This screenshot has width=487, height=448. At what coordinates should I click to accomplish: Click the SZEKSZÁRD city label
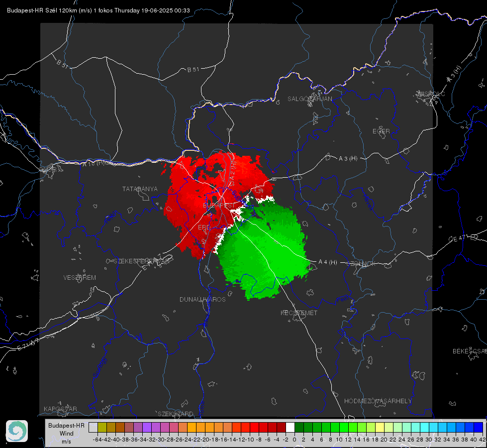176,414
